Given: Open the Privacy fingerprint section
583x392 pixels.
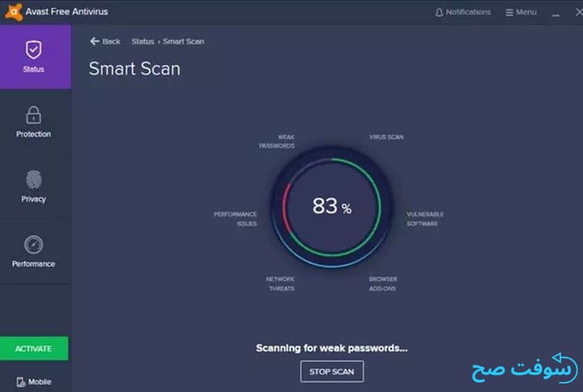Looking at the screenshot, I should tap(34, 186).
